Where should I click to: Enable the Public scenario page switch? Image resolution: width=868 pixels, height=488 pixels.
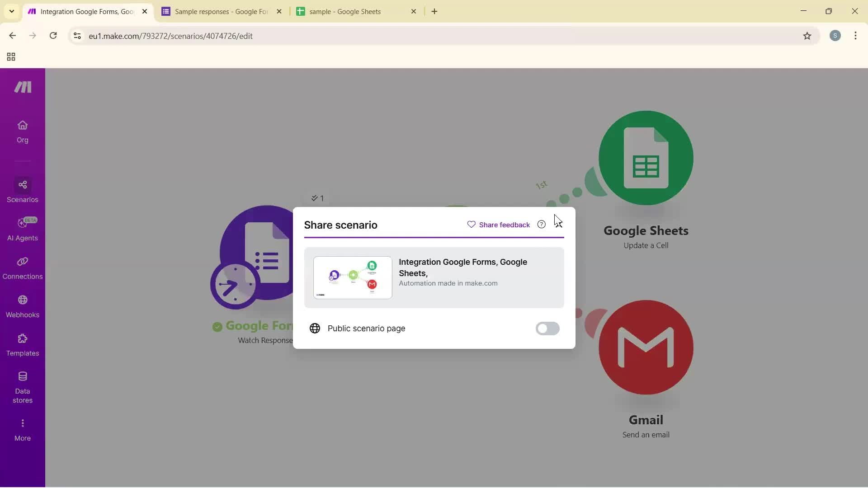(547, 328)
